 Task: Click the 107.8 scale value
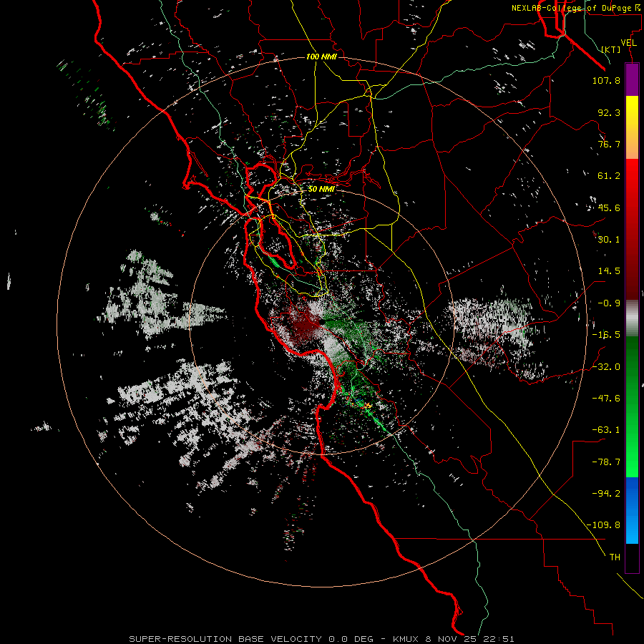(606, 80)
